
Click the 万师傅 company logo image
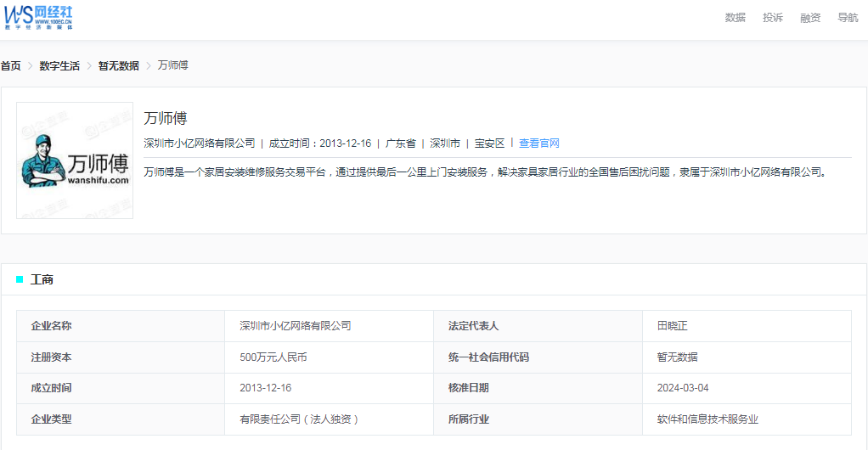pos(75,160)
